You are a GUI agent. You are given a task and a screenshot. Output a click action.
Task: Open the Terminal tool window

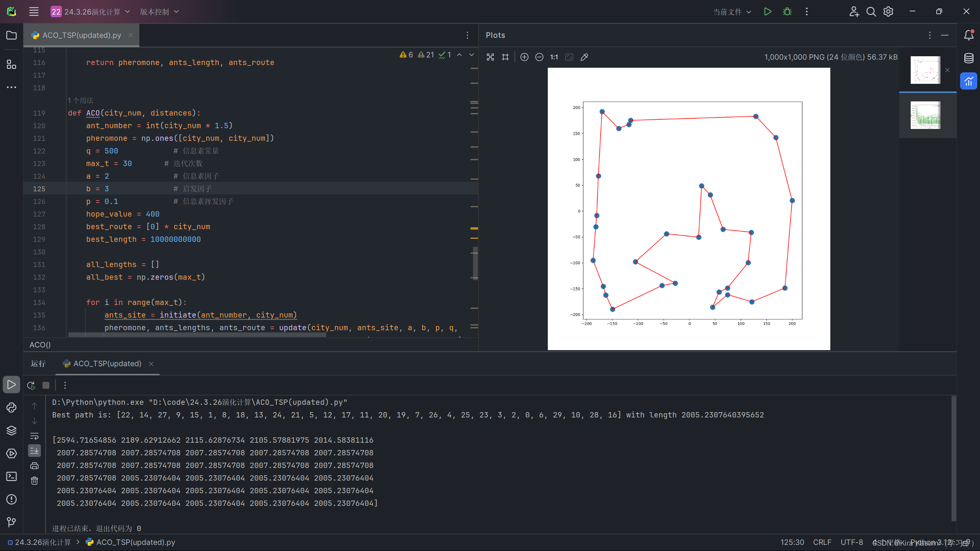pos(11,476)
